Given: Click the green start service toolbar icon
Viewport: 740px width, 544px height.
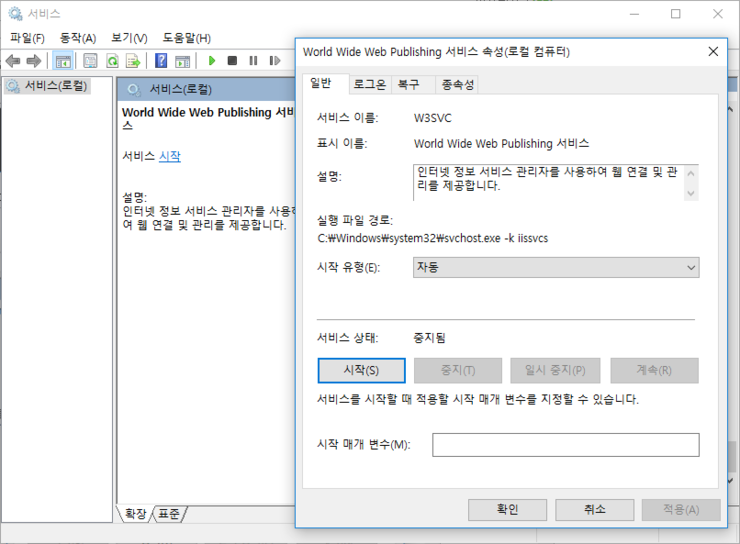Looking at the screenshot, I should (212, 61).
